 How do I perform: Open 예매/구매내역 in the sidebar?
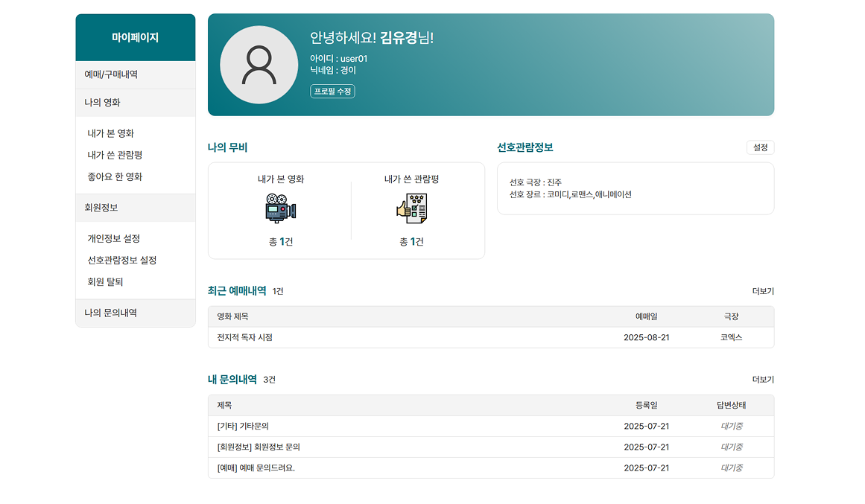(111, 74)
